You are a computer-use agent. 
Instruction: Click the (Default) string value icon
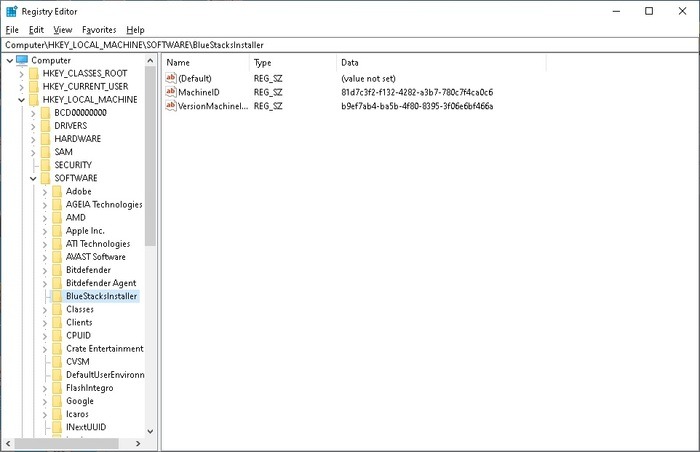(x=171, y=78)
